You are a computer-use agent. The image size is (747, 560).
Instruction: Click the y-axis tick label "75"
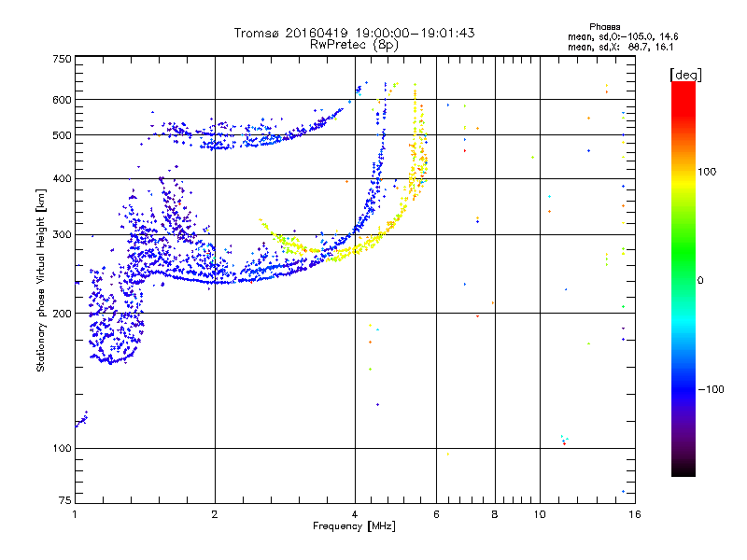65,500
